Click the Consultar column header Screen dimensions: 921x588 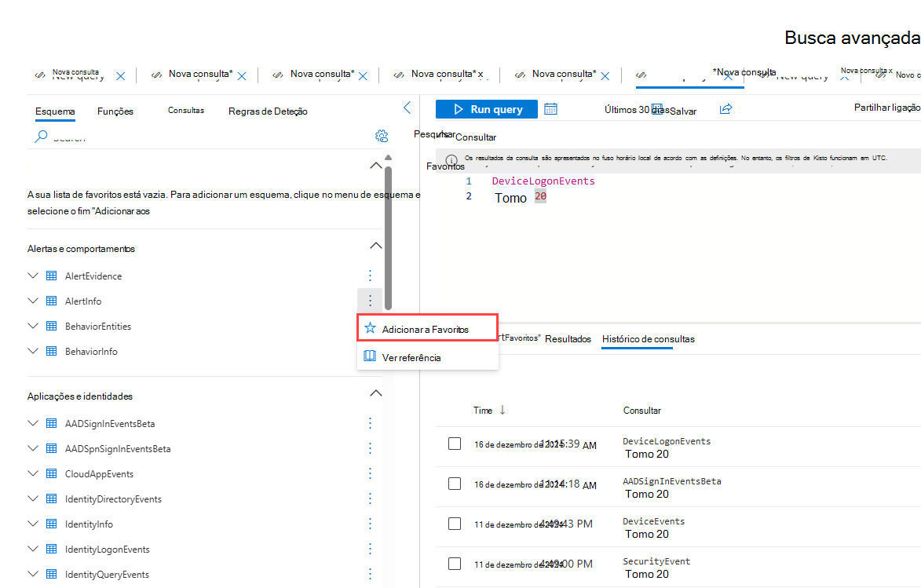(x=642, y=411)
